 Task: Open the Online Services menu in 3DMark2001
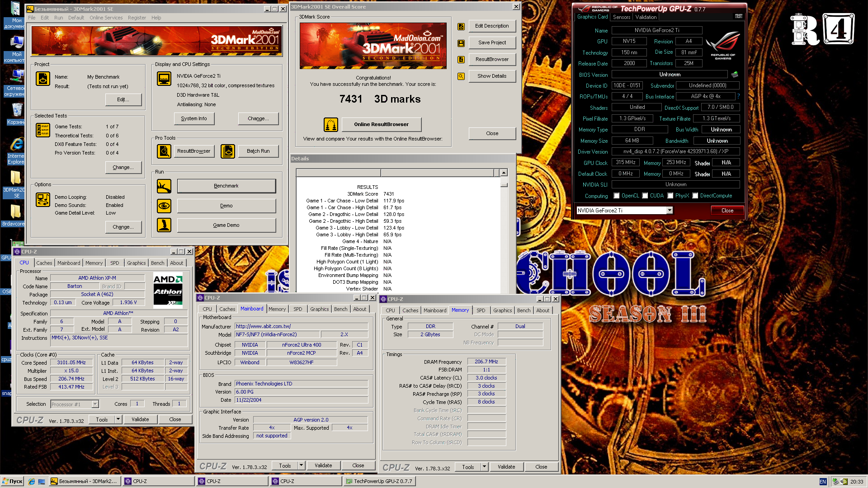[x=106, y=18]
